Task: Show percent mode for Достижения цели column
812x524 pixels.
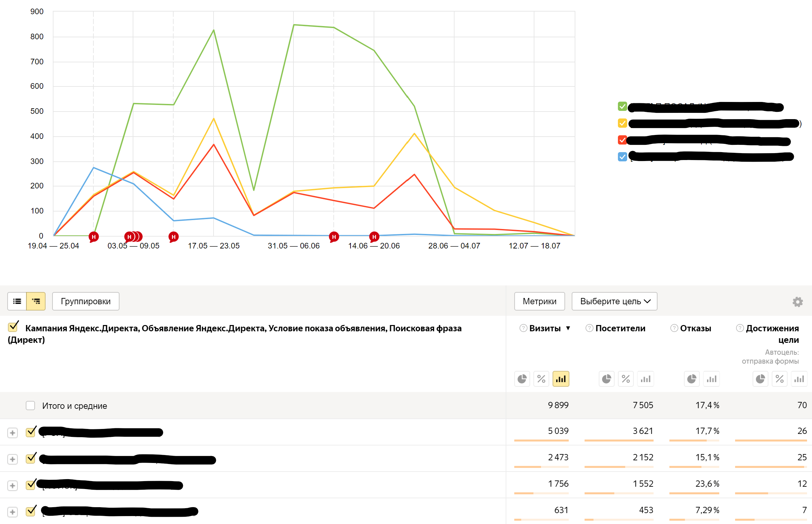Action: [x=779, y=379]
